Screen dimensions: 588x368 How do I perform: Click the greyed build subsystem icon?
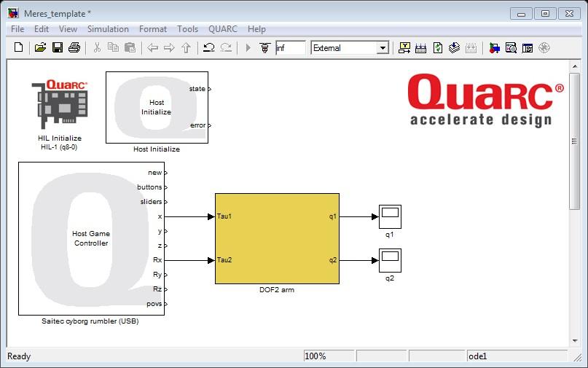tap(471, 47)
